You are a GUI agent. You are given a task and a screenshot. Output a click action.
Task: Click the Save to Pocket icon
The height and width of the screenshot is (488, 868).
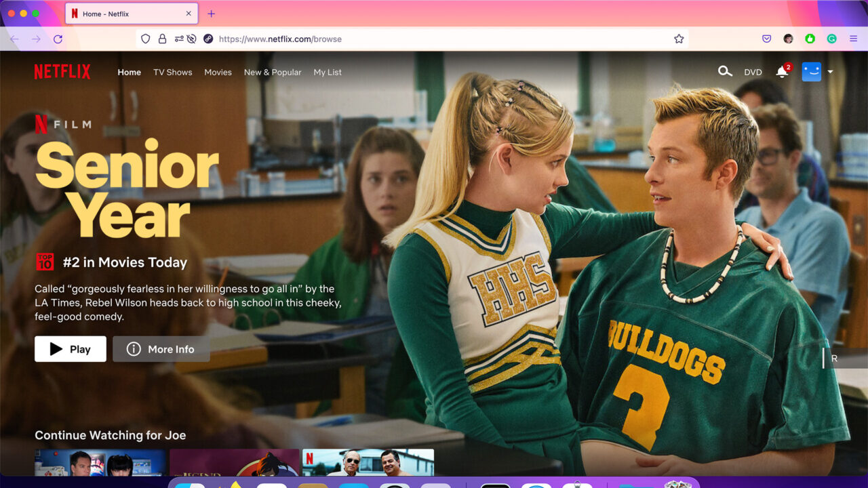pos(766,39)
